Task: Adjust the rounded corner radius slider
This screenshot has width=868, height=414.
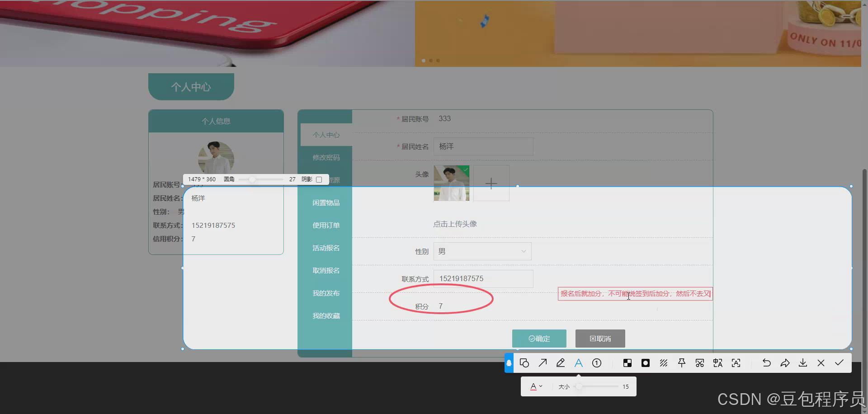Action: click(260, 179)
